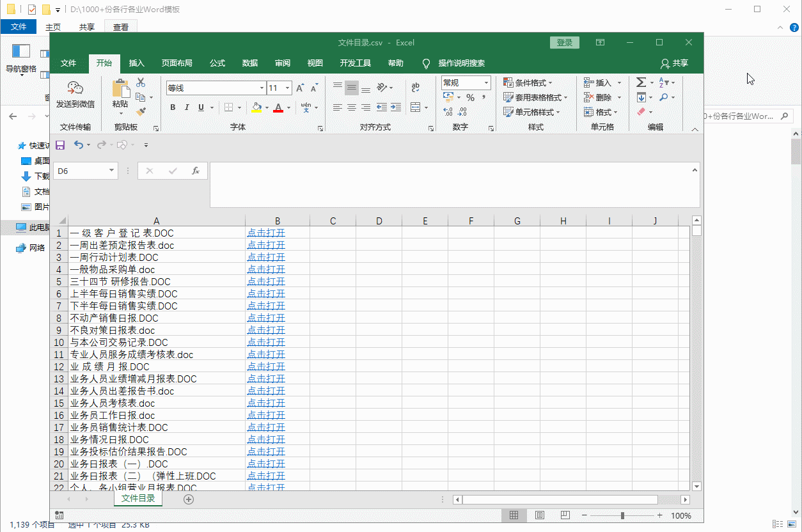Apply percent style format

(470, 97)
